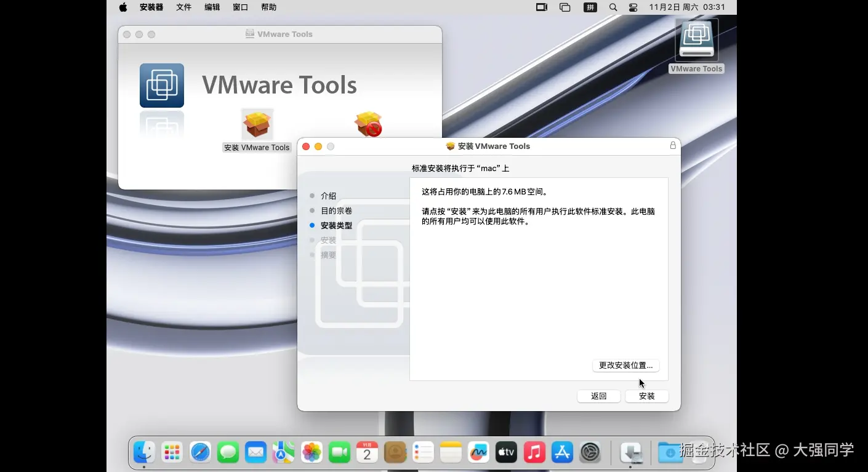Minimize the installer window with yellow button

click(x=318, y=146)
